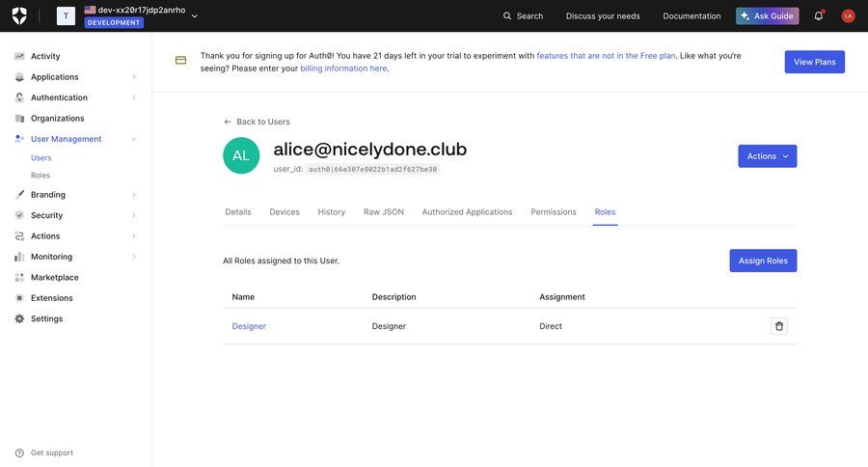868x467 pixels.
Task: Open notifications bell icon
Action: click(818, 15)
